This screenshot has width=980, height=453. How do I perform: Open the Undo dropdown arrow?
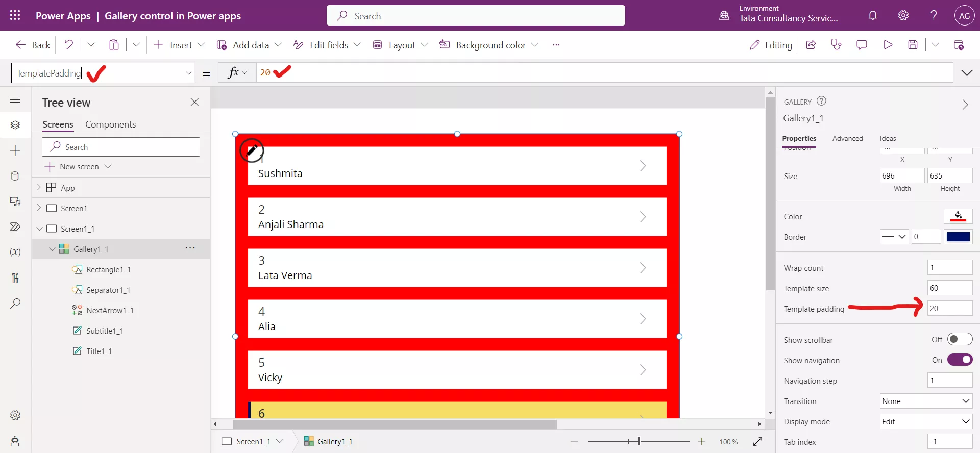pos(91,45)
